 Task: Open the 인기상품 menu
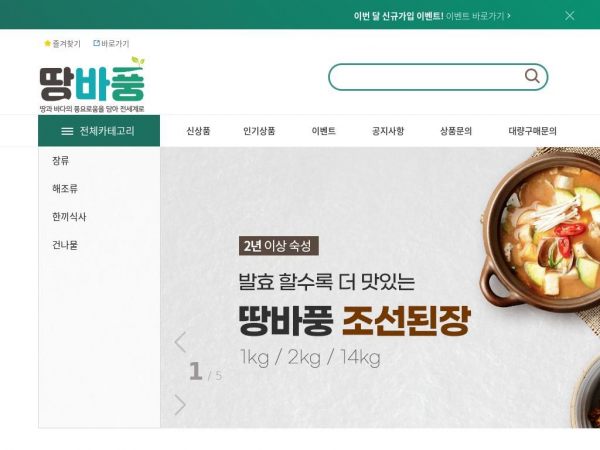[x=259, y=131]
